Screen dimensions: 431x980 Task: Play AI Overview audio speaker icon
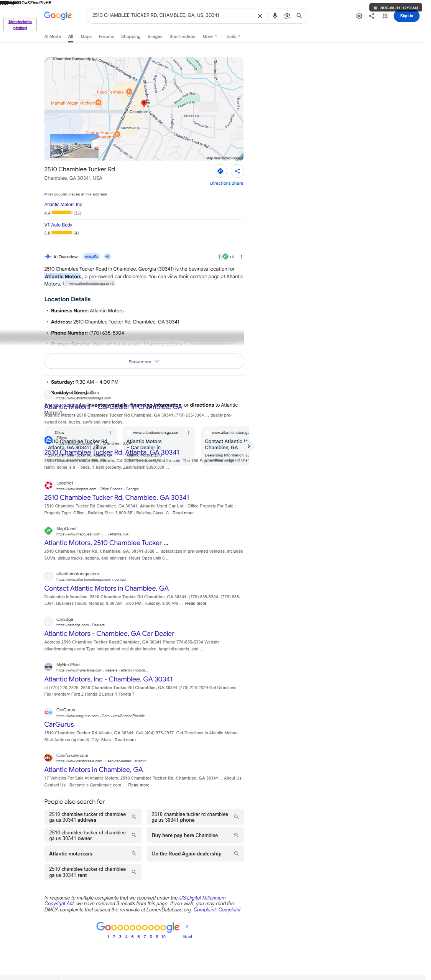[108, 256]
